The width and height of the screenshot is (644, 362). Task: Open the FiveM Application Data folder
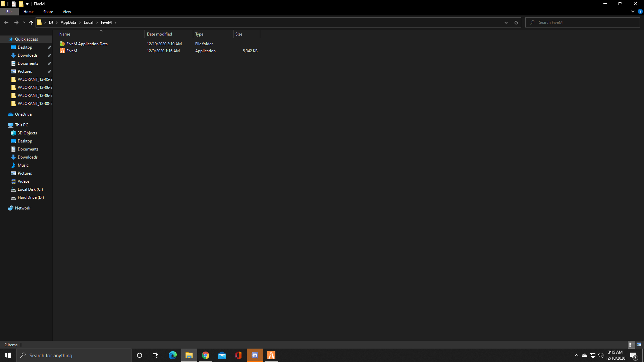click(x=87, y=44)
